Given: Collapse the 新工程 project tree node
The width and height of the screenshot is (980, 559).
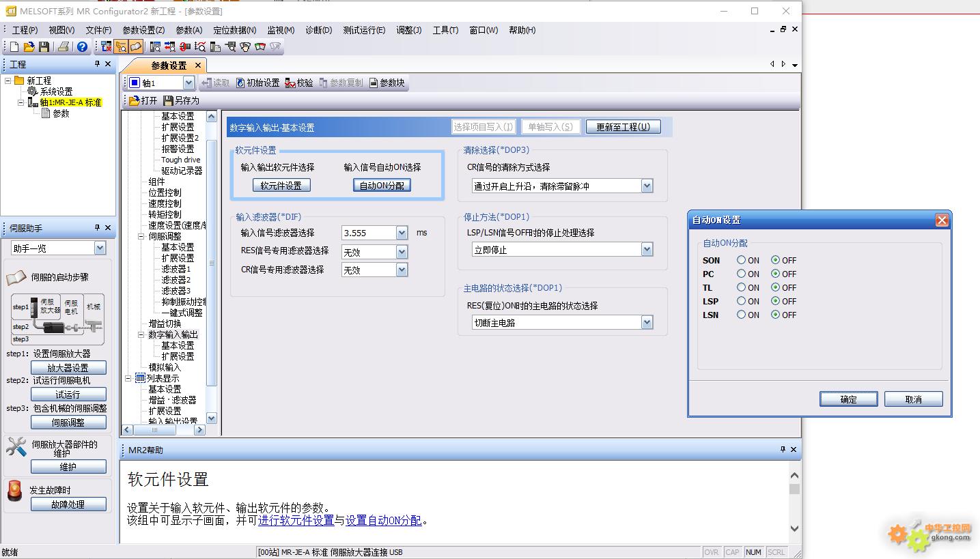Looking at the screenshot, I should coord(8,80).
